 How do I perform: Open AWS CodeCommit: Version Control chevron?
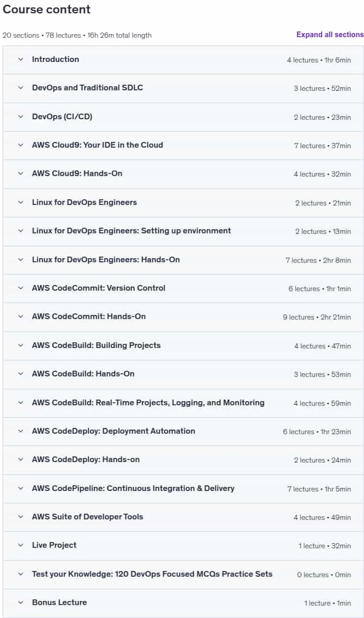21,288
